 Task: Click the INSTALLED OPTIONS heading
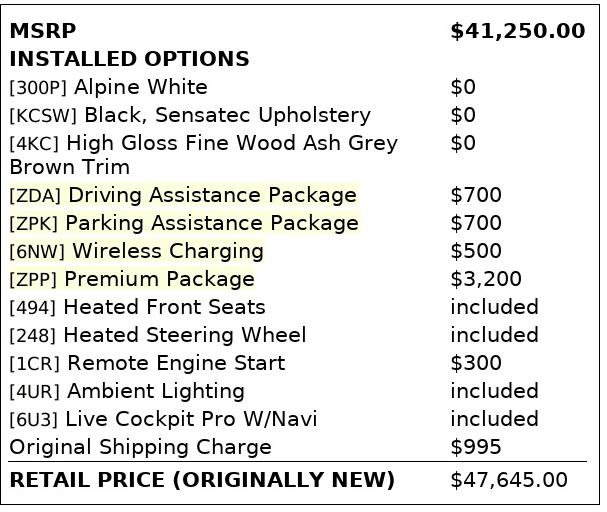(129, 59)
